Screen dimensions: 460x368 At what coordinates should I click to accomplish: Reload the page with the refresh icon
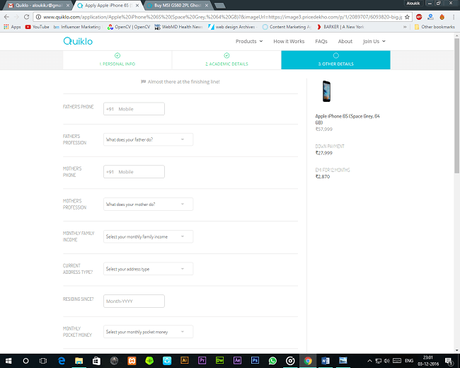coord(27,17)
